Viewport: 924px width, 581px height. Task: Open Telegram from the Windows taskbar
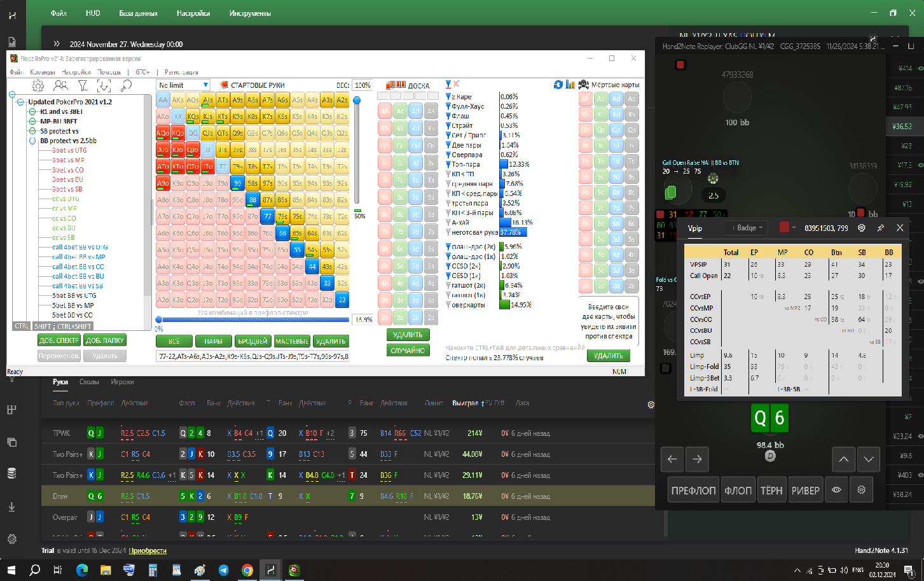click(224, 570)
